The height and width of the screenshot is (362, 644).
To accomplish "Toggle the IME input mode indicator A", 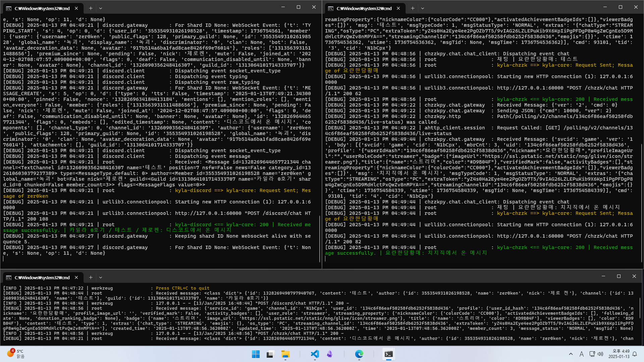I will pos(582,354).
